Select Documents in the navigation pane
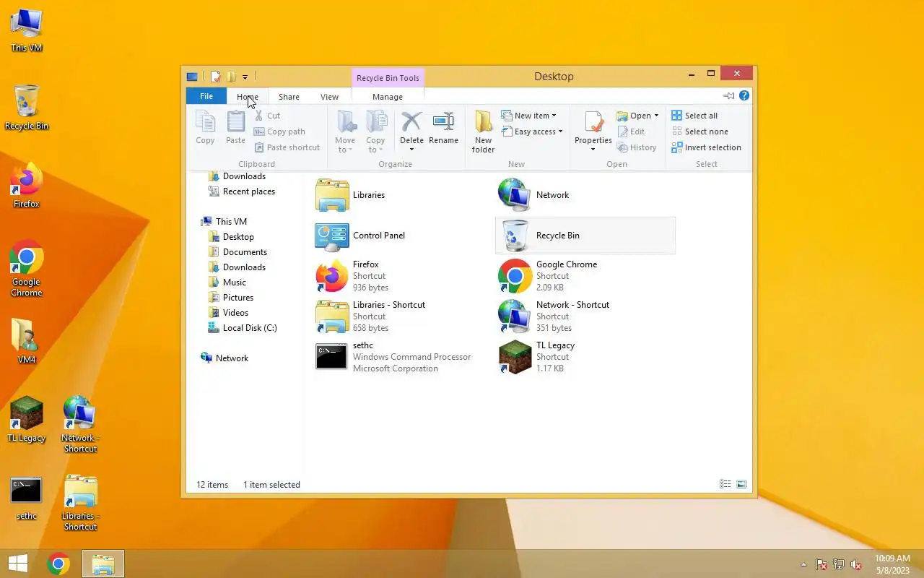Screen dimensions: 924x578 (x=237, y=252)
